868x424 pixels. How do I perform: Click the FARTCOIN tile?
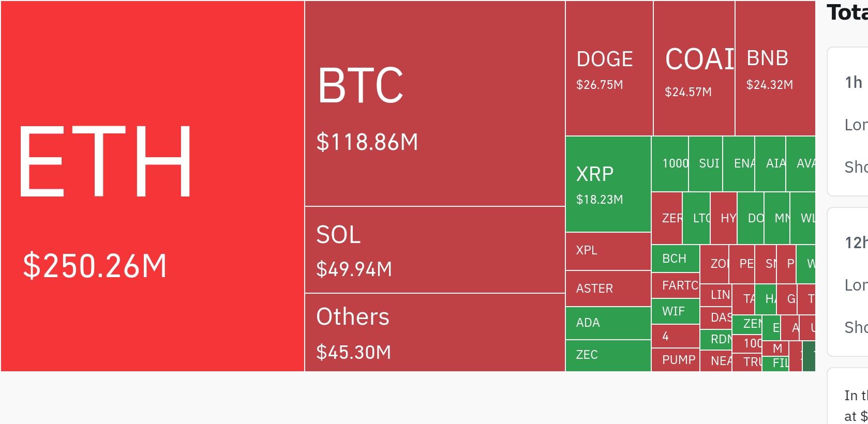(x=675, y=285)
